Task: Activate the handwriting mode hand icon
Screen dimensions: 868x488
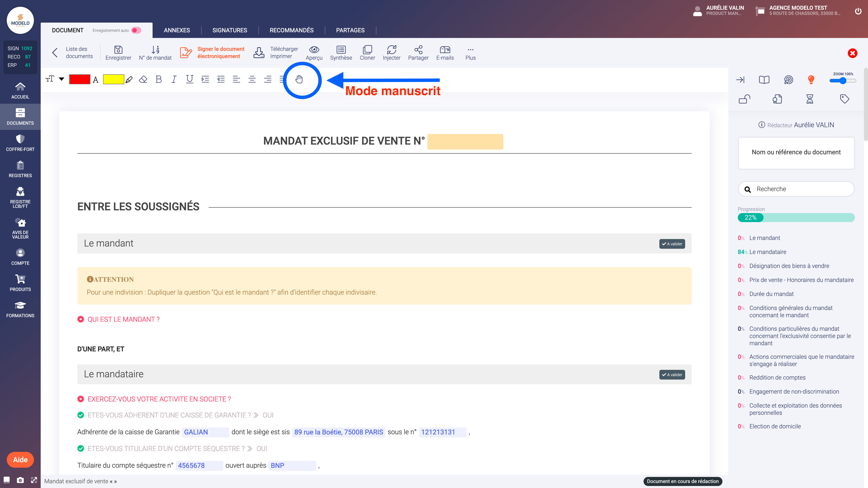Action: pos(299,80)
